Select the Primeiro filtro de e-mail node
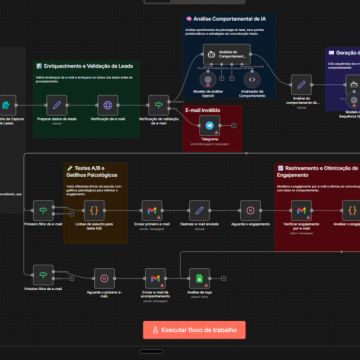Screen dimensions: 360x360 [43, 210]
